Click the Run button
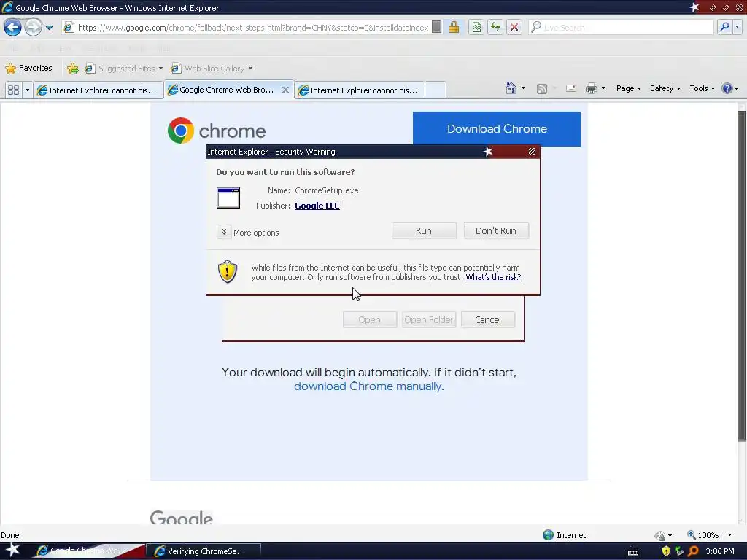The width and height of the screenshot is (747, 560). pyautogui.click(x=424, y=231)
